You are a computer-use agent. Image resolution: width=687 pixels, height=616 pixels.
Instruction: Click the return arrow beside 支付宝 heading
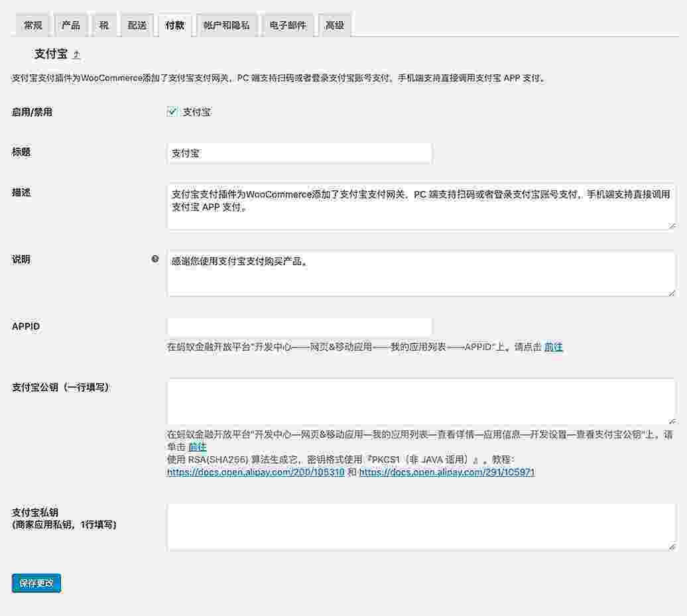click(77, 55)
